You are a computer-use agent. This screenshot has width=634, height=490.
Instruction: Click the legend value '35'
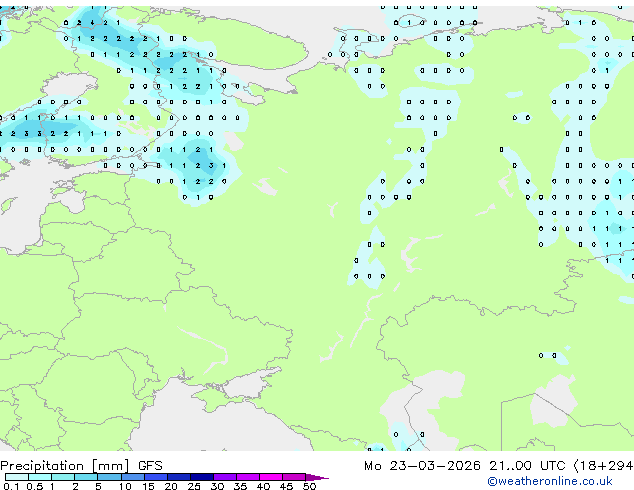tap(241, 486)
